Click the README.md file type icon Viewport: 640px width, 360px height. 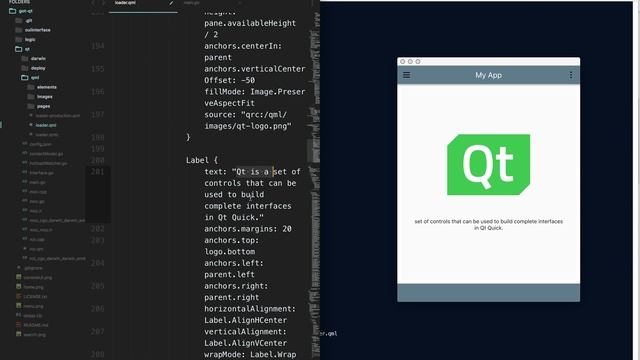[18, 325]
